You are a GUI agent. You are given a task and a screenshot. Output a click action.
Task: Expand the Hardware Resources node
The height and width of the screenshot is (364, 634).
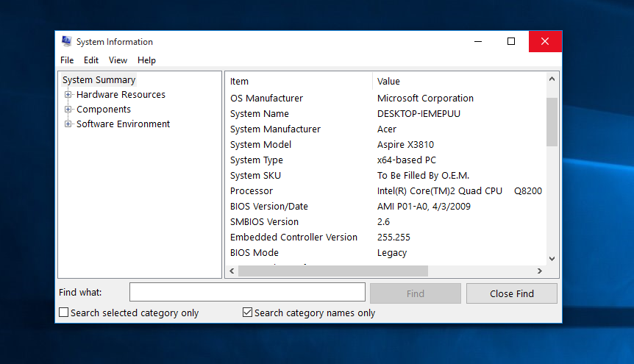[68, 95]
